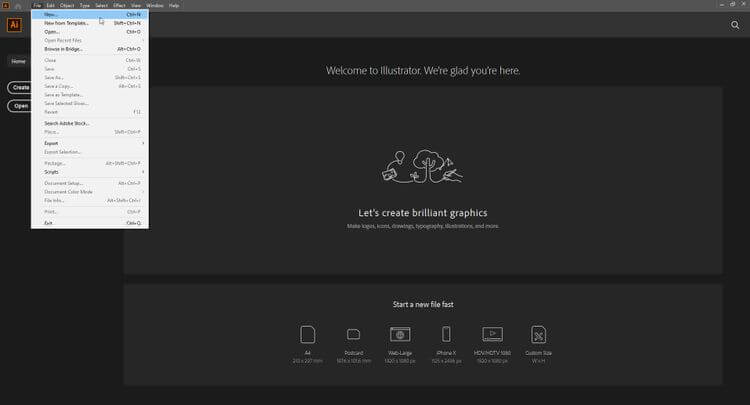The image size is (750, 405).
Task: Expand the Scripts submenu
Action: 52,171
